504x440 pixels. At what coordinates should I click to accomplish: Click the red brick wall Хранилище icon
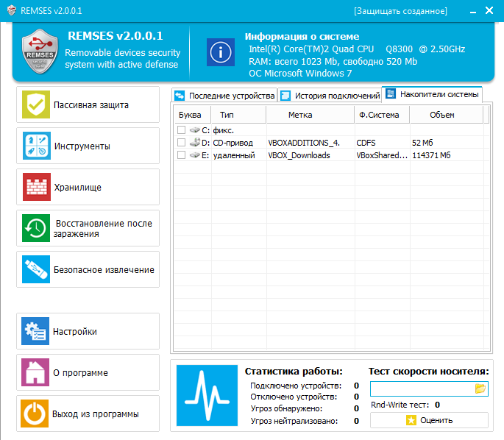[x=37, y=187]
